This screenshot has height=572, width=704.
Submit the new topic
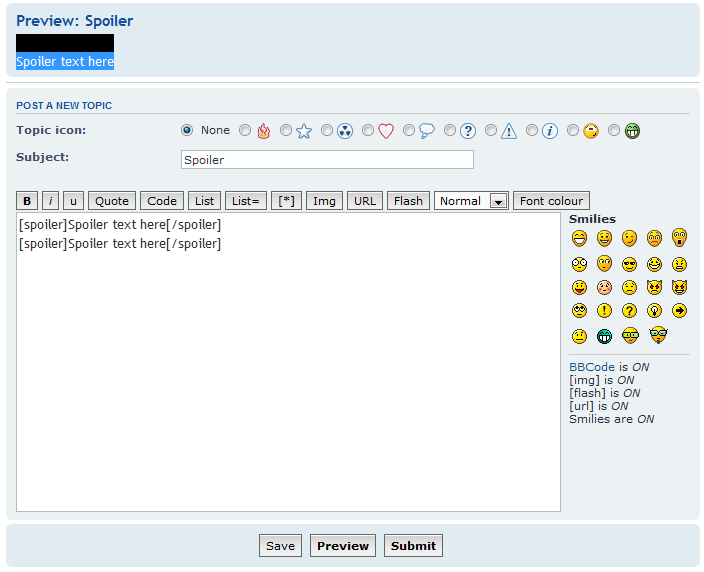[413, 546]
